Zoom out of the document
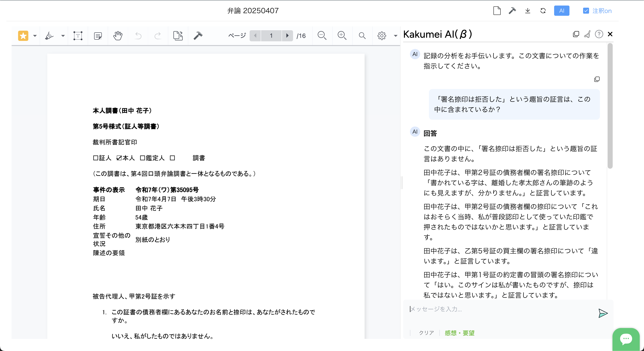 [322, 36]
